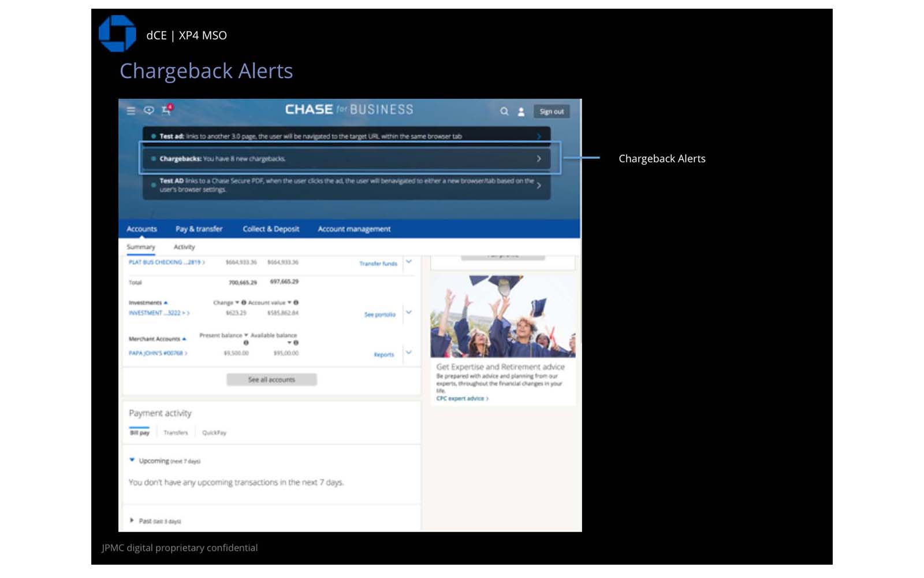Click the Chase for Business logo
The width and height of the screenshot is (924, 578).
pyautogui.click(x=349, y=109)
